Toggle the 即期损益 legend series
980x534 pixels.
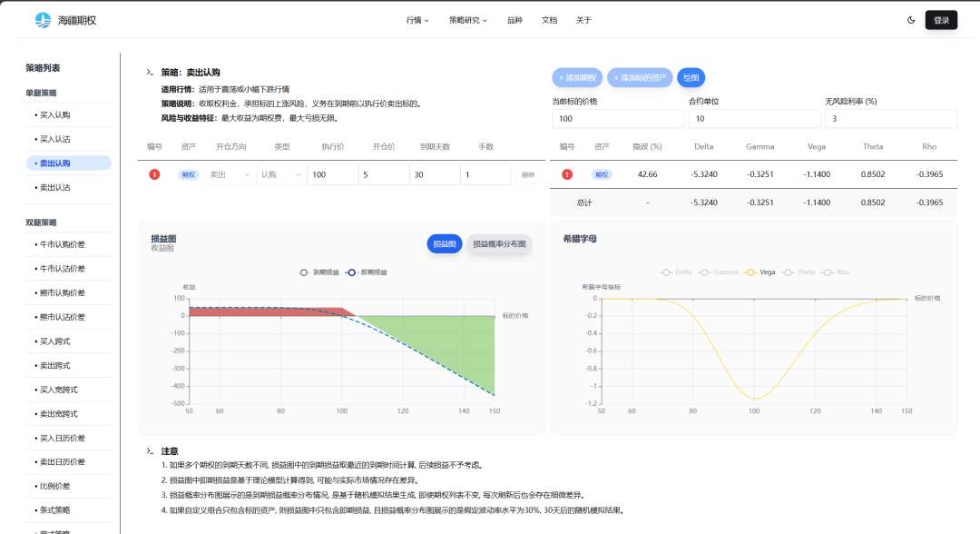367,272
